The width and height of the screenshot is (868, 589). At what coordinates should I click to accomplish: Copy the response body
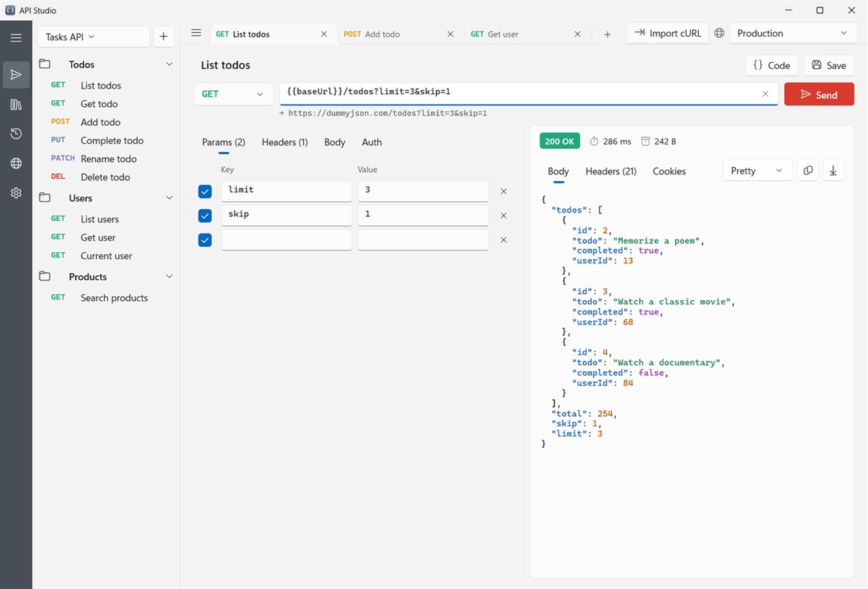807,171
